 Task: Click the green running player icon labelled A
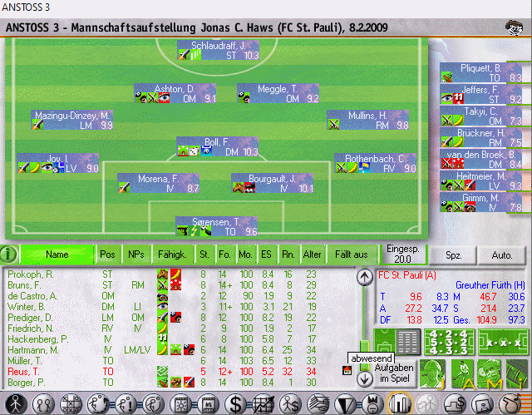pos(462,373)
